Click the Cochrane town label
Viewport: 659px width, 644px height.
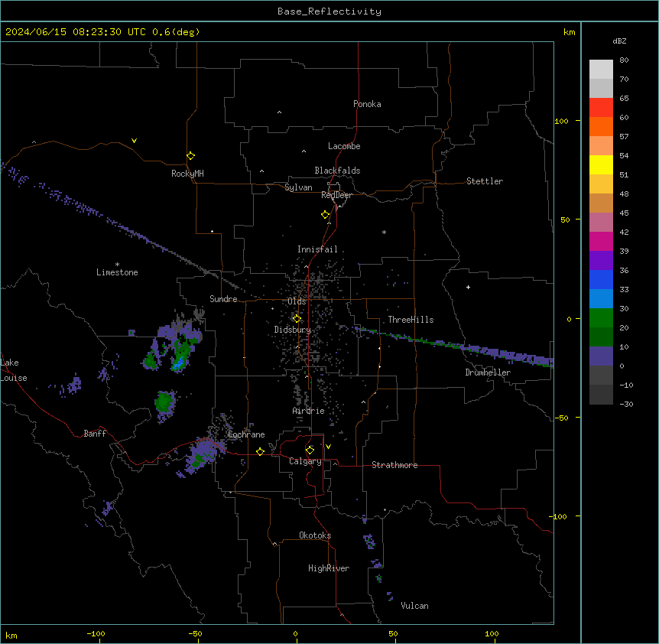coord(246,434)
